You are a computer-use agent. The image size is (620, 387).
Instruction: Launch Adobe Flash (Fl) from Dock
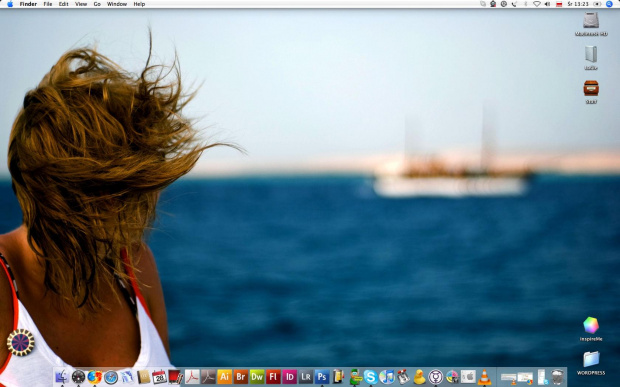point(273,377)
